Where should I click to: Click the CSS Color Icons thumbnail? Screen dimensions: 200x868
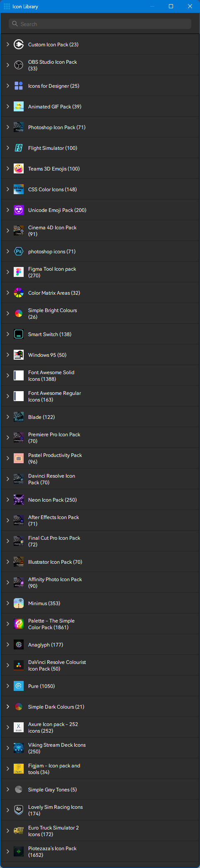point(19,189)
